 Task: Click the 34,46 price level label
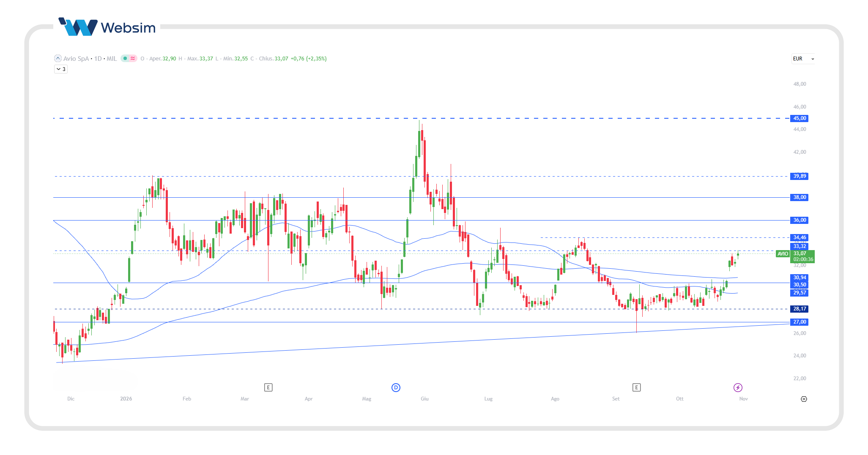point(799,237)
